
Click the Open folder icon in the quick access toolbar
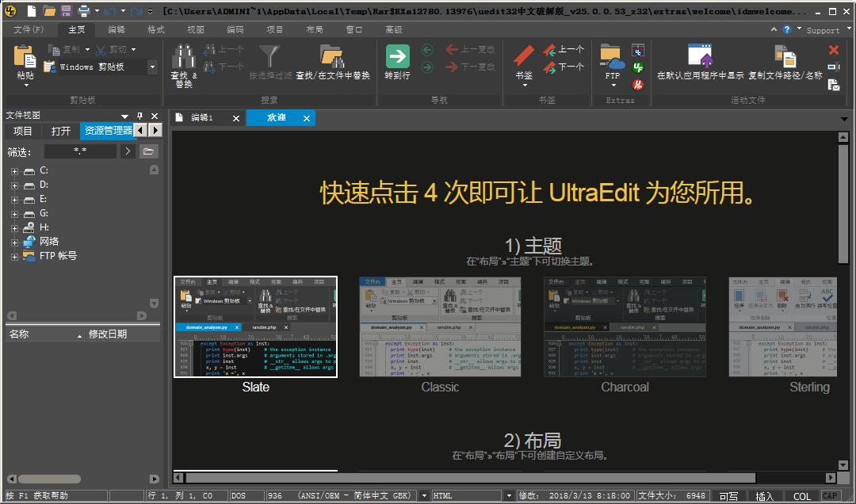click(x=49, y=10)
